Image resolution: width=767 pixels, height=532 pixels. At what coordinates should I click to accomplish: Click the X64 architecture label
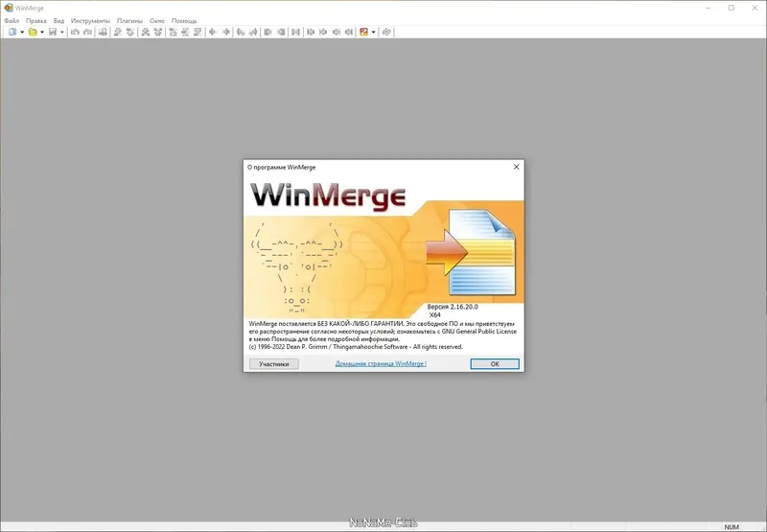[x=435, y=315]
